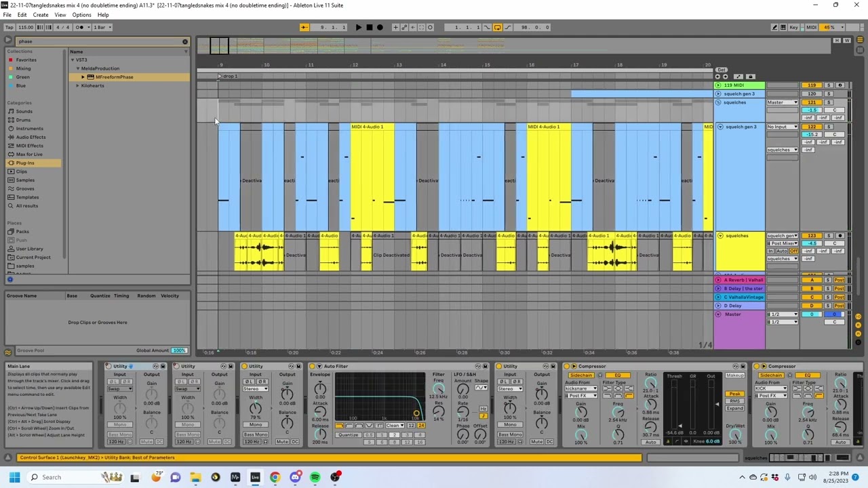Click the Tap tempo button
The height and width of the screenshot is (488, 868).
9,27
